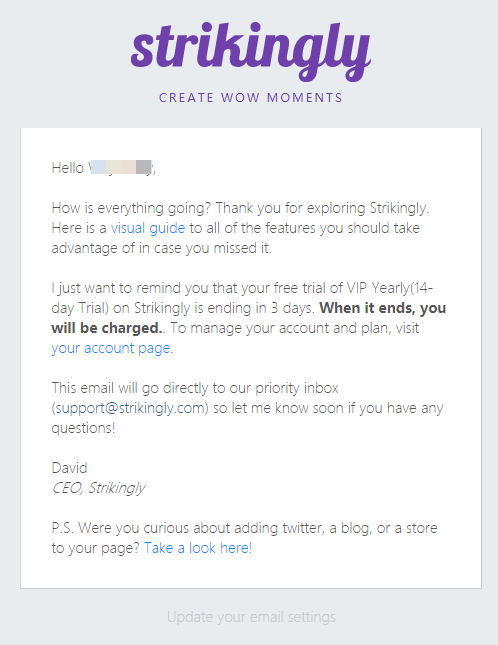Click the How is everything going? sentence
The image size is (498, 645).
coord(131,208)
